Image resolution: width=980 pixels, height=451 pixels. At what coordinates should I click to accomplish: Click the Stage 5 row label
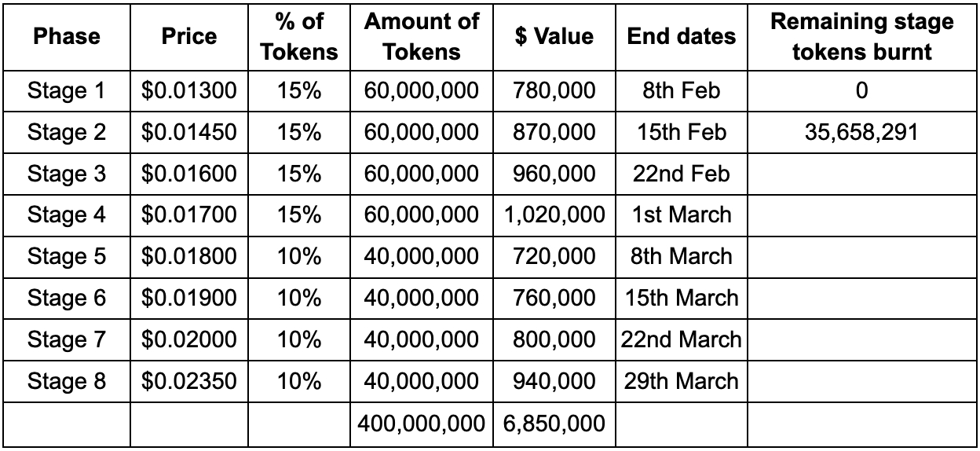click(67, 256)
